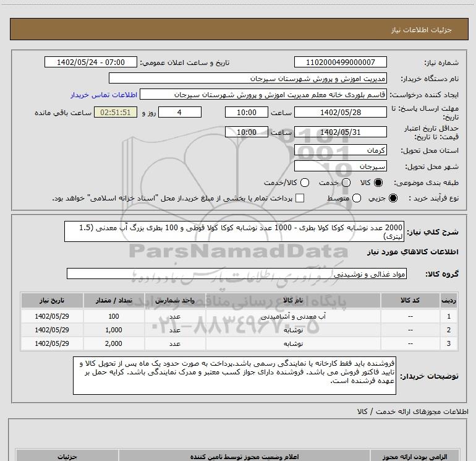Click the request creator field
The width and height of the screenshot is (476, 461).
pos(263,95)
